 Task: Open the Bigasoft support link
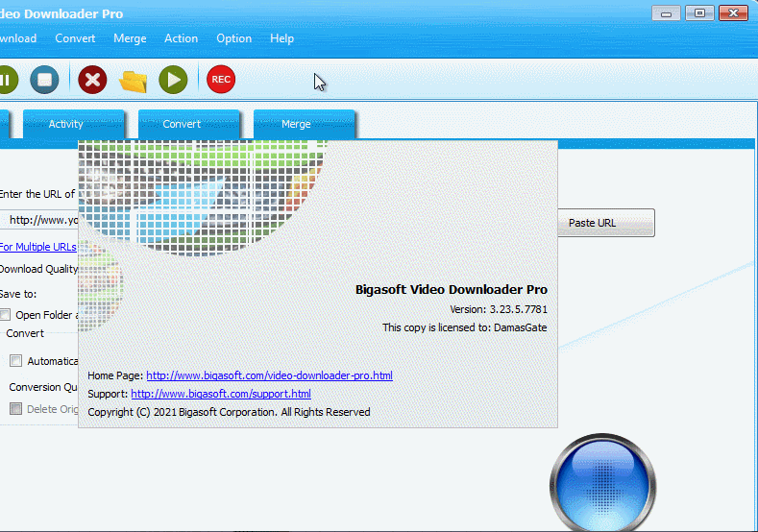pyautogui.click(x=221, y=394)
